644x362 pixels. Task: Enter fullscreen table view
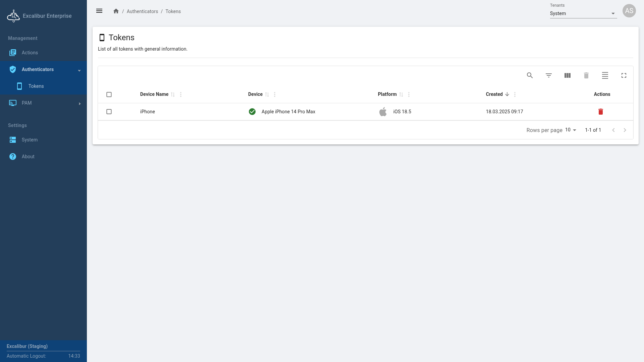pos(624,75)
